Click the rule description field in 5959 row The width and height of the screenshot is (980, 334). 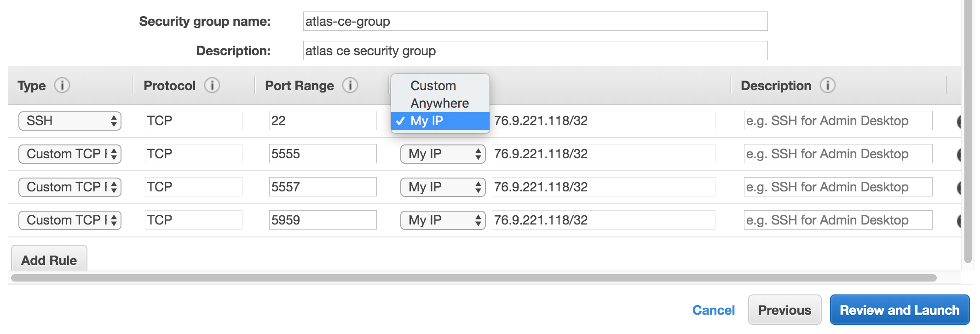[838, 220]
